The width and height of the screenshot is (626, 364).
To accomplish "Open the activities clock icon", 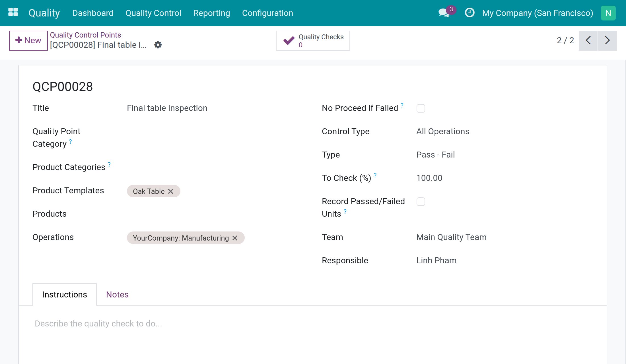I will point(469,13).
